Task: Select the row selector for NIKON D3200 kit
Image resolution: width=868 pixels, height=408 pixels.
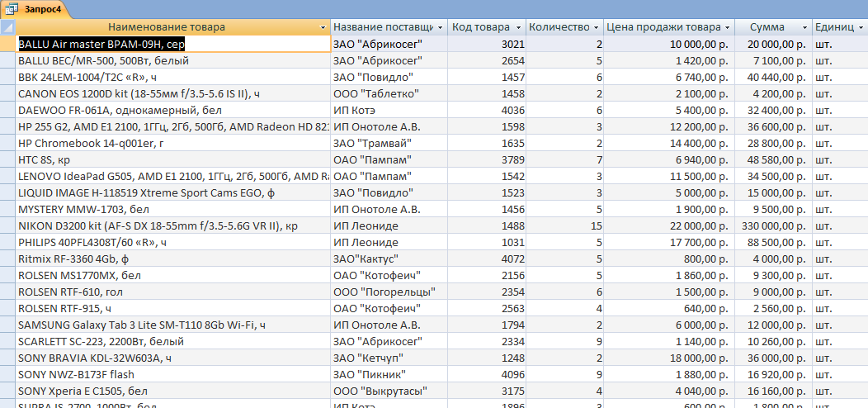Action: (7, 226)
